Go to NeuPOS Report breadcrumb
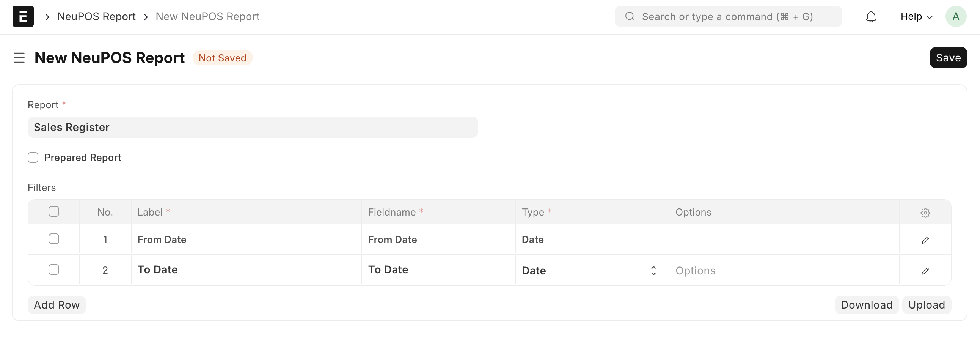The image size is (980, 353). [96, 16]
